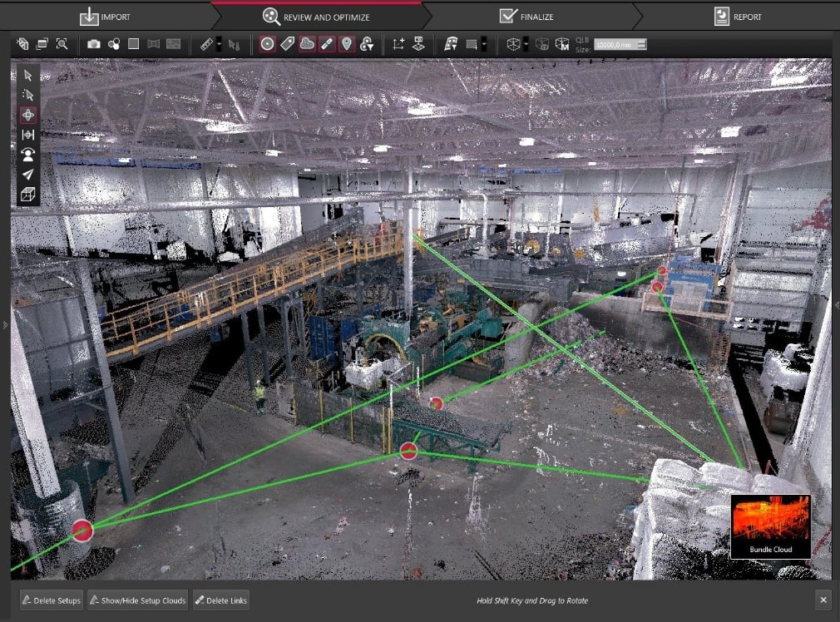840x622 pixels.
Task: Click the panoramic view icon
Action: tap(154, 44)
